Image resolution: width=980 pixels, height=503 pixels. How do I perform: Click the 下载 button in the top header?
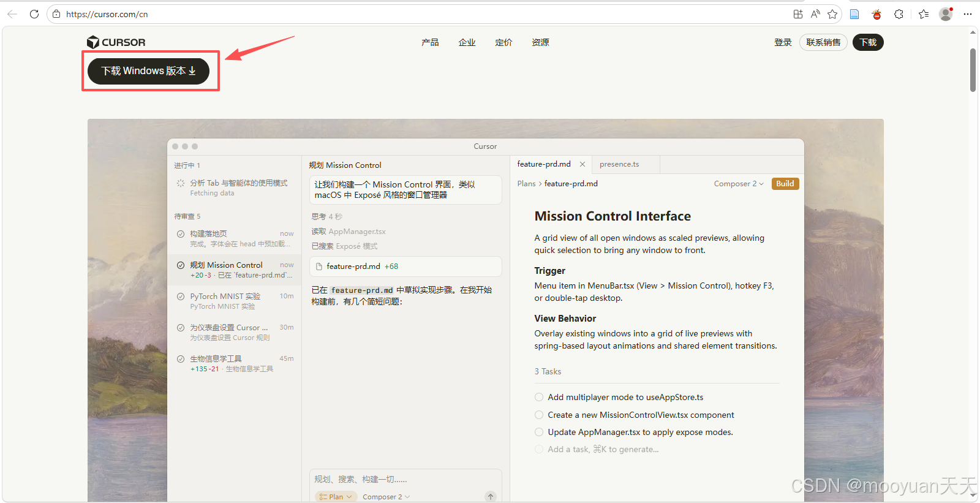coord(868,42)
